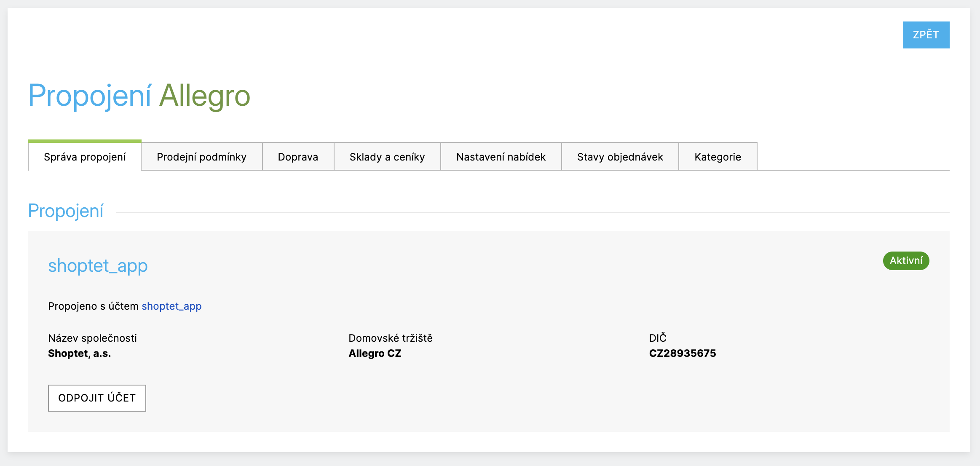Viewport: 980px width, 466px height.
Task: Go to the Sklady a ceníky tab
Action: (387, 157)
